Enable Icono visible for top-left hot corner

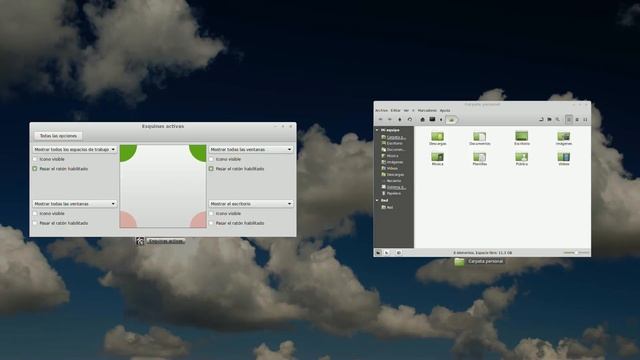pyautogui.click(x=35, y=159)
